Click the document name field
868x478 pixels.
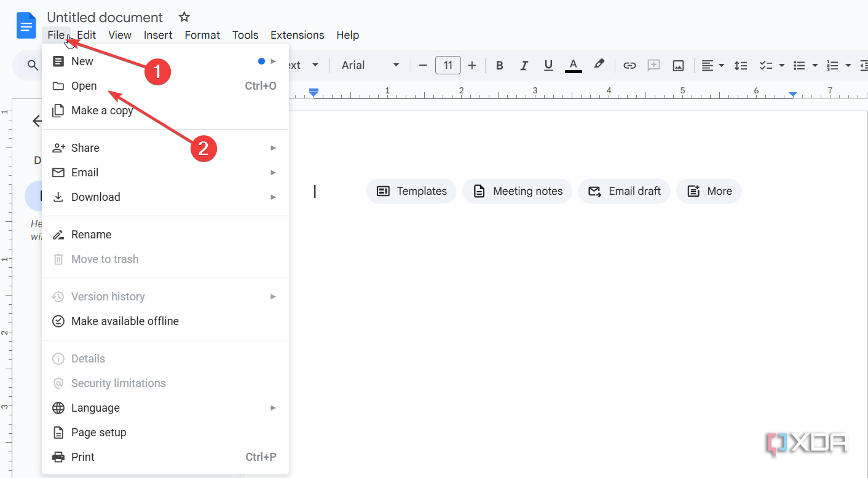105,17
